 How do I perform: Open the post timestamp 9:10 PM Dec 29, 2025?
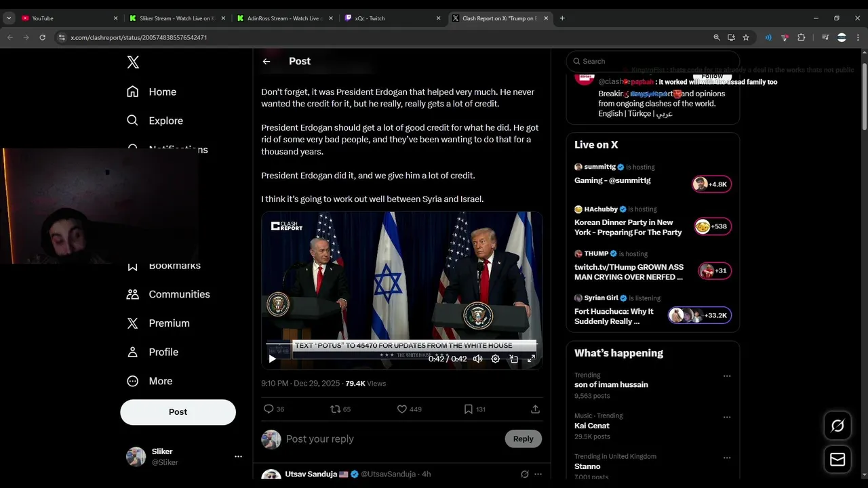point(300,384)
